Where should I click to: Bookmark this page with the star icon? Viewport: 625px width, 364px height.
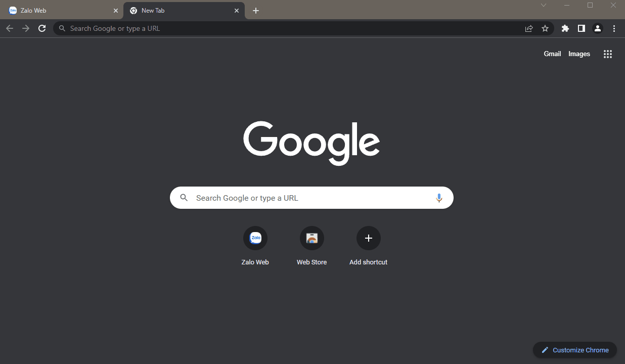(x=545, y=28)
